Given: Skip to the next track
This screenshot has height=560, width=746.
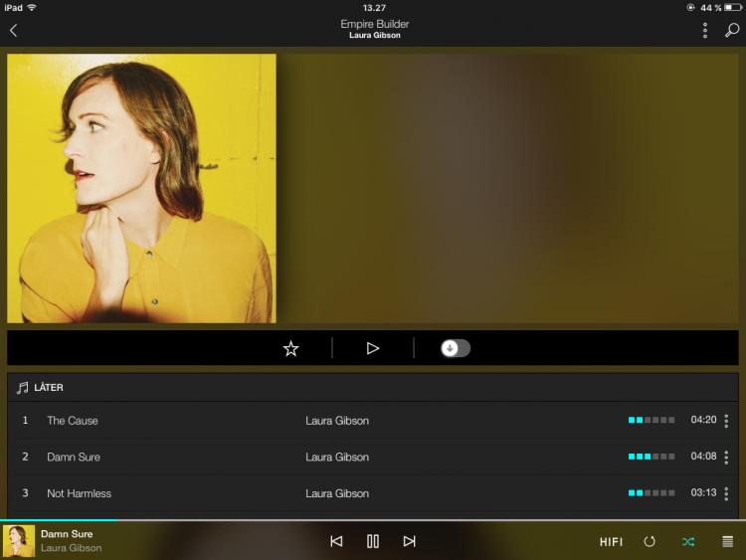Looking at the screenshot, I should click(x=409, y=541).
